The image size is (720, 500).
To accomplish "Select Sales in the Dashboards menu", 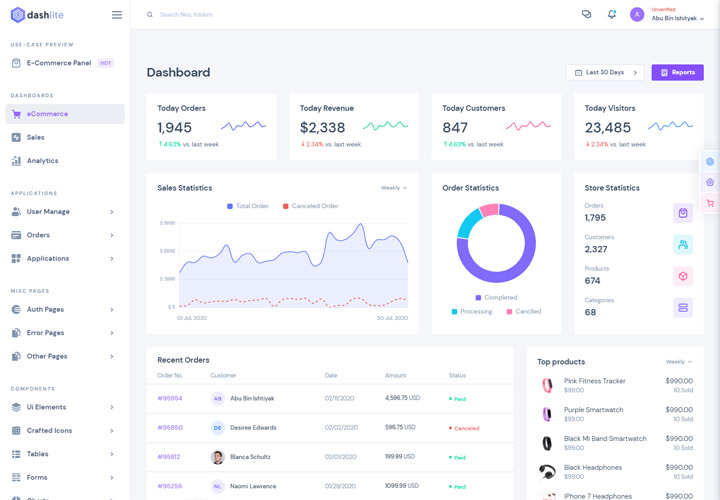I will pos(35,137).
